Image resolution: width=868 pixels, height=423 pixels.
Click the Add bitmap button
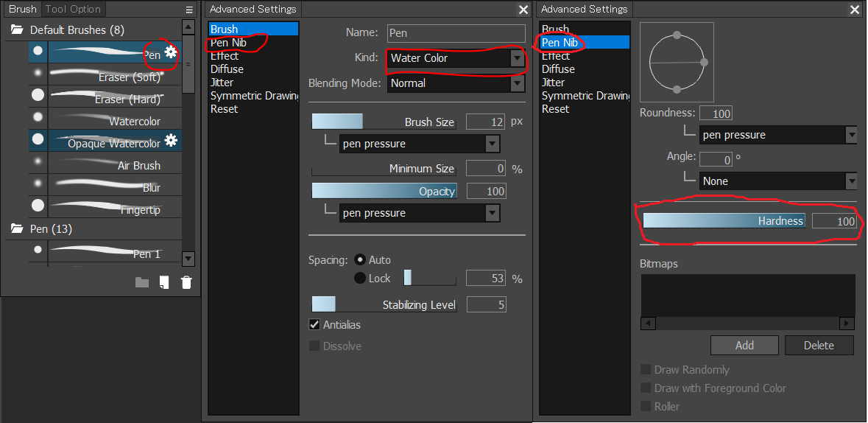pyautogui.click(x=744, y=345)
